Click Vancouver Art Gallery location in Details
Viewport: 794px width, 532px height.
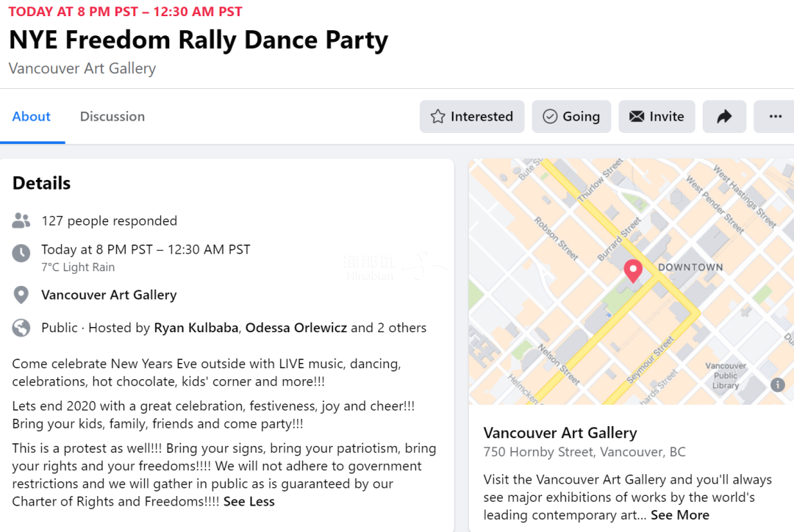(109, 295)
